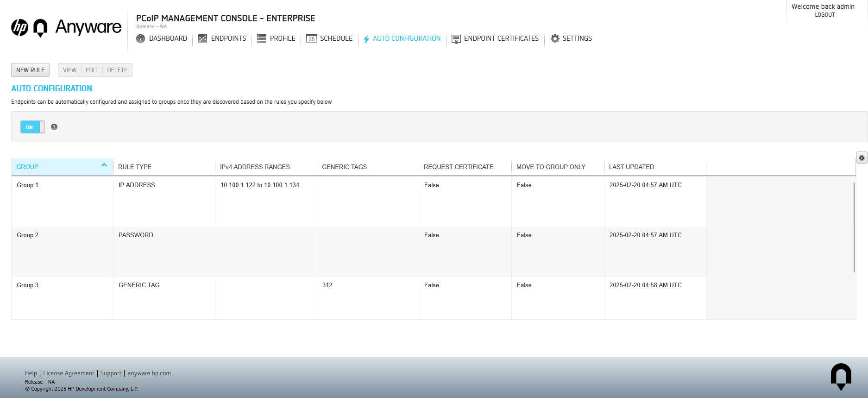Click Group 1 last updated timestamp
The height and width of the screenshot is (398, 868).
pyautogui.click(x=646, y=185)
